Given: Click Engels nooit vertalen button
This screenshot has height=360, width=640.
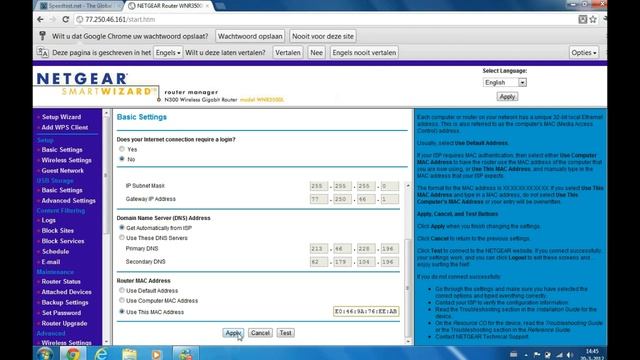Looking at the screenshot, I should click(x=364, y=52).
